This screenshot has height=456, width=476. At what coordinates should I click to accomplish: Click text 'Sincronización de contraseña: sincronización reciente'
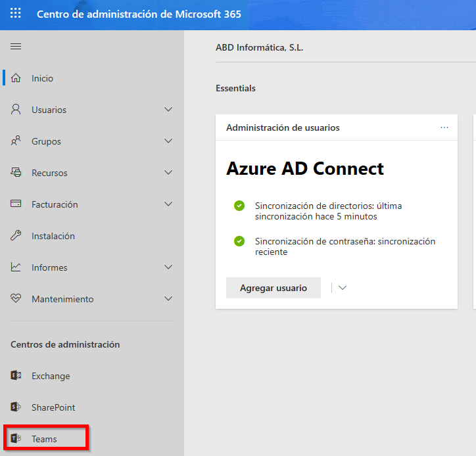point(345,246)
